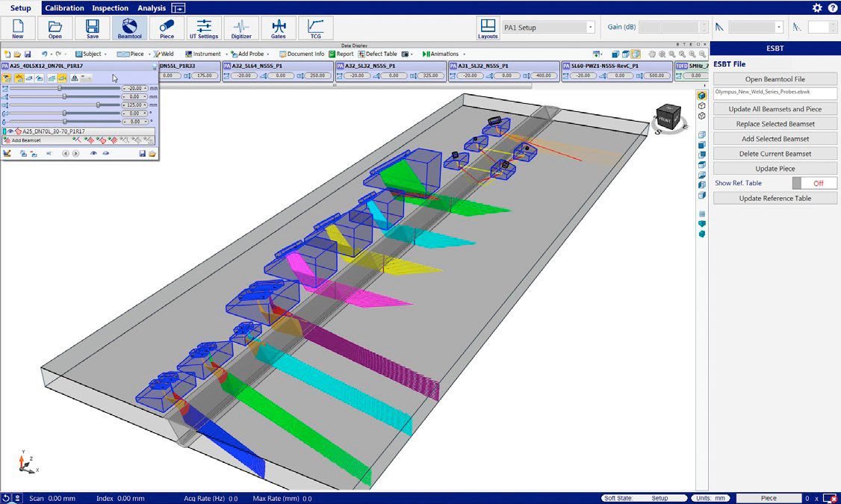Open the Gates tool
The image size is (841, 504).
pyautogui.click(x=278, y=28)
